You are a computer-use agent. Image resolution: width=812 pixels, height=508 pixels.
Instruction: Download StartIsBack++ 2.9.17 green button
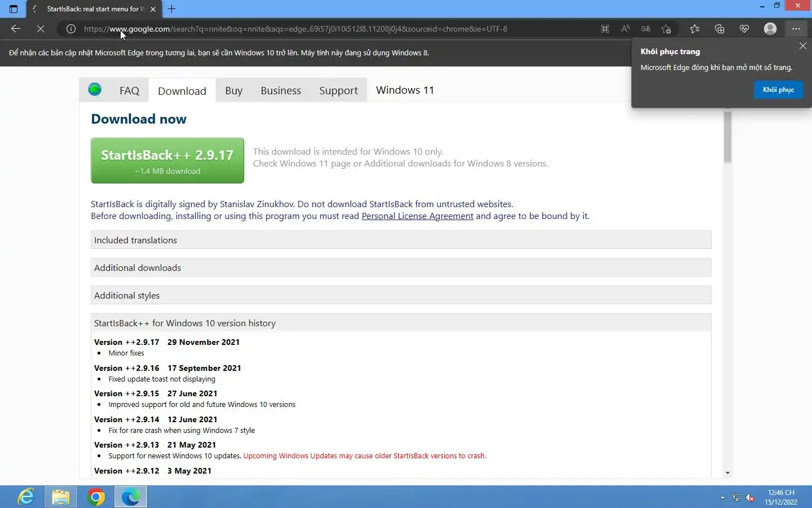pyautogui.click(x=167, y=160)
